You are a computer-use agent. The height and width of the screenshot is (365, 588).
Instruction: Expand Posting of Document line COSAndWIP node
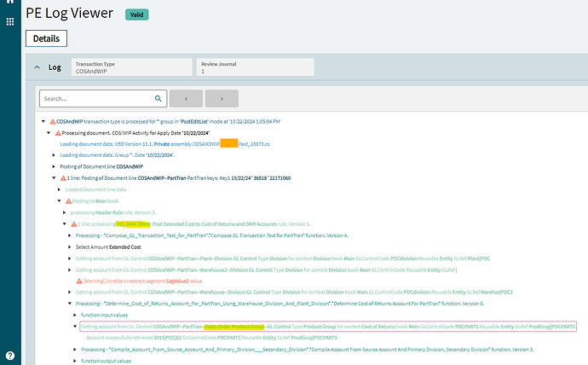54,166
